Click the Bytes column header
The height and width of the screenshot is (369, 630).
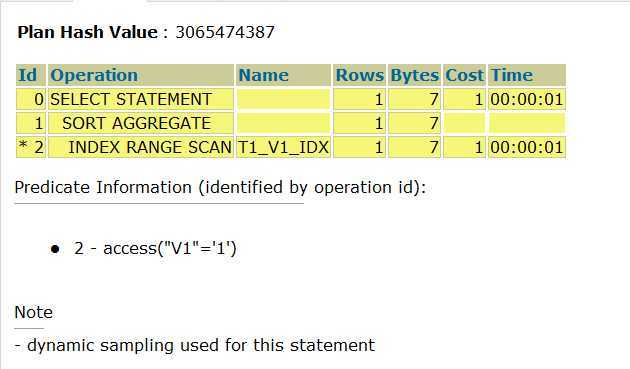(x=415, y=75)
